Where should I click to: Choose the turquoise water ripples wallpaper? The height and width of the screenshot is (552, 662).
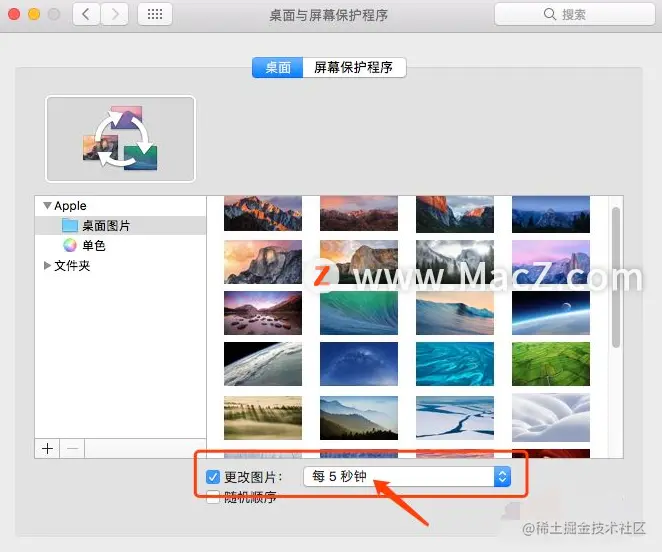(x=455, y=364)
